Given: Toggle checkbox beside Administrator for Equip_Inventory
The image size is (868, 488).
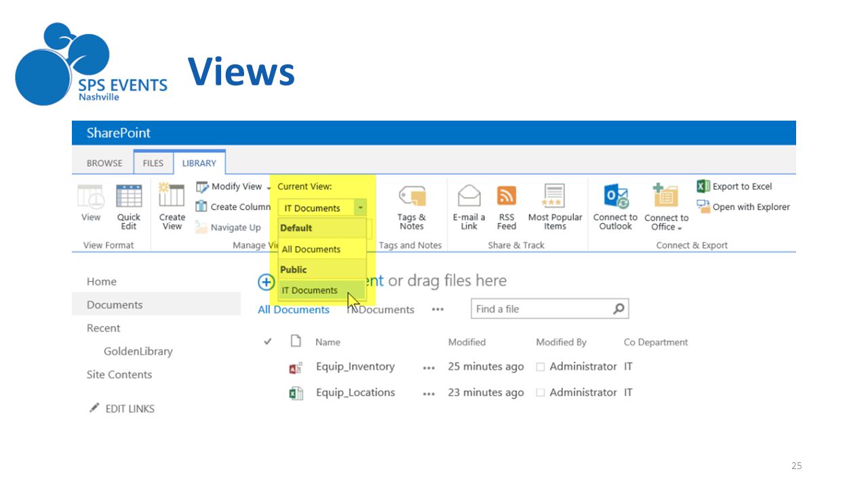Looking at the screenshot, I should click(x=540, y=367).
